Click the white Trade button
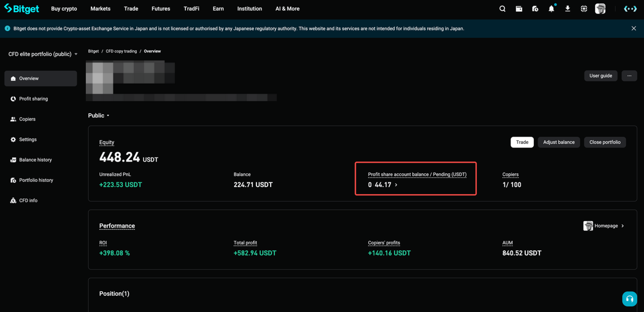 pos(522,142)
